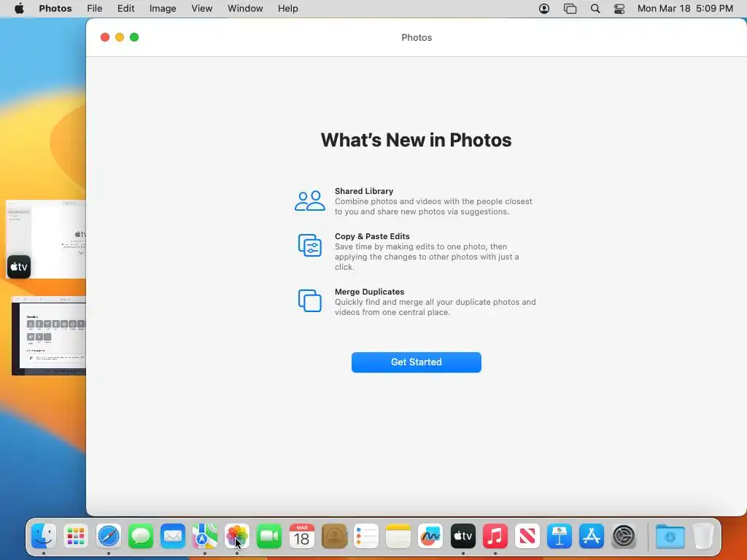Open the Image menu
This screenshot has height=560, width=747.
pyautogui.click(x=163, y=8)
